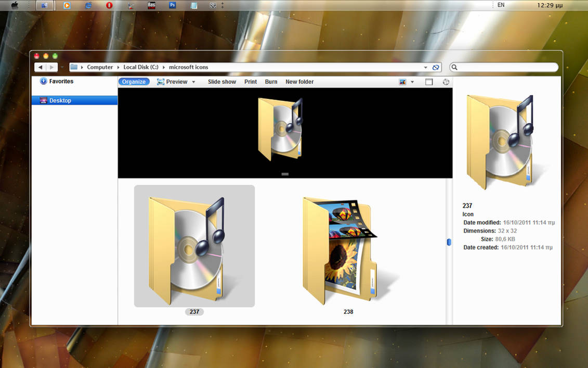Viewport: 588px width, 368px height.
Task: Click the grip handle below the black preview area
Action: pos(285,174)
